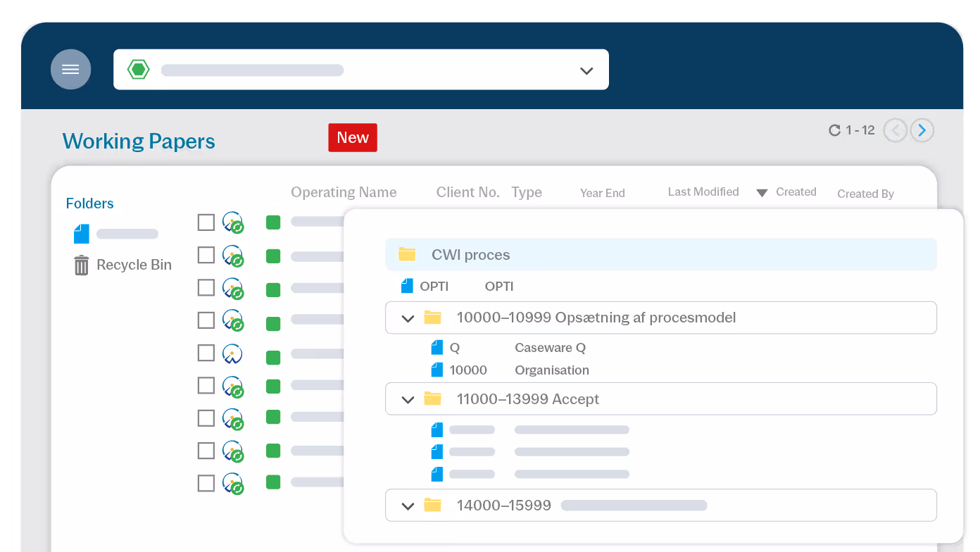Sort by the Last Modified column
The width and height of the screenshot is (980, 552).
703,192
